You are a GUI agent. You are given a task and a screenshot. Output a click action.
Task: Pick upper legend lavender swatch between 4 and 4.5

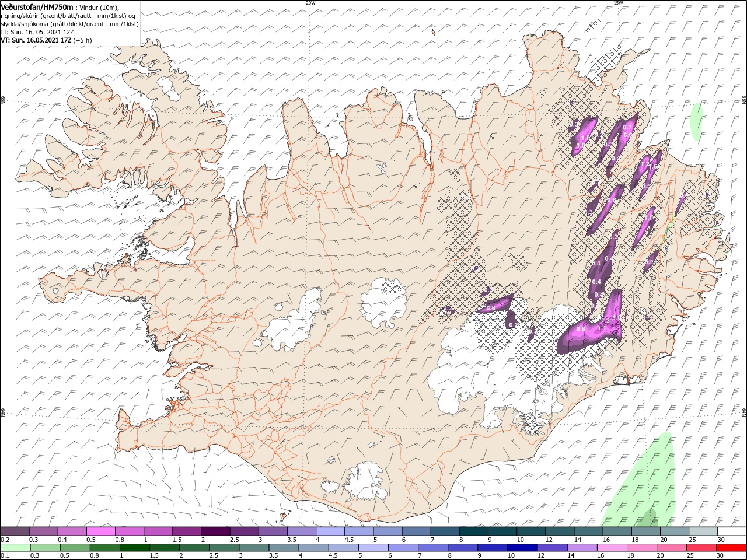(x=330, y=531)
